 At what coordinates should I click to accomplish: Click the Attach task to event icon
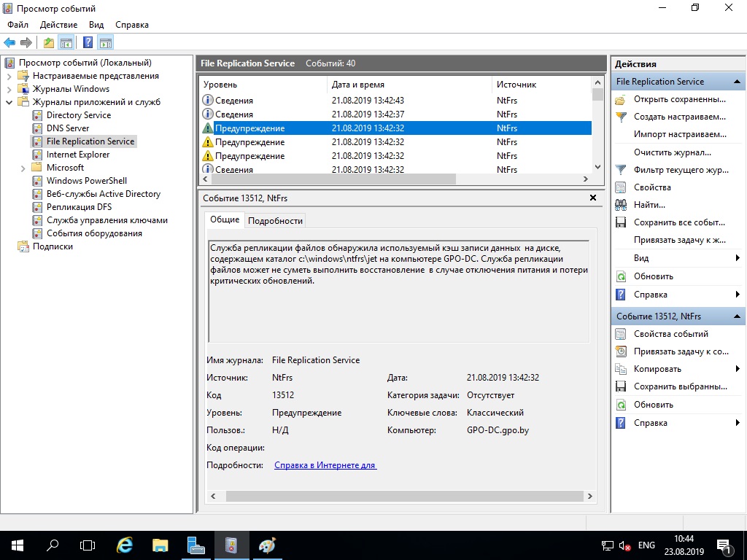(620, 351)
